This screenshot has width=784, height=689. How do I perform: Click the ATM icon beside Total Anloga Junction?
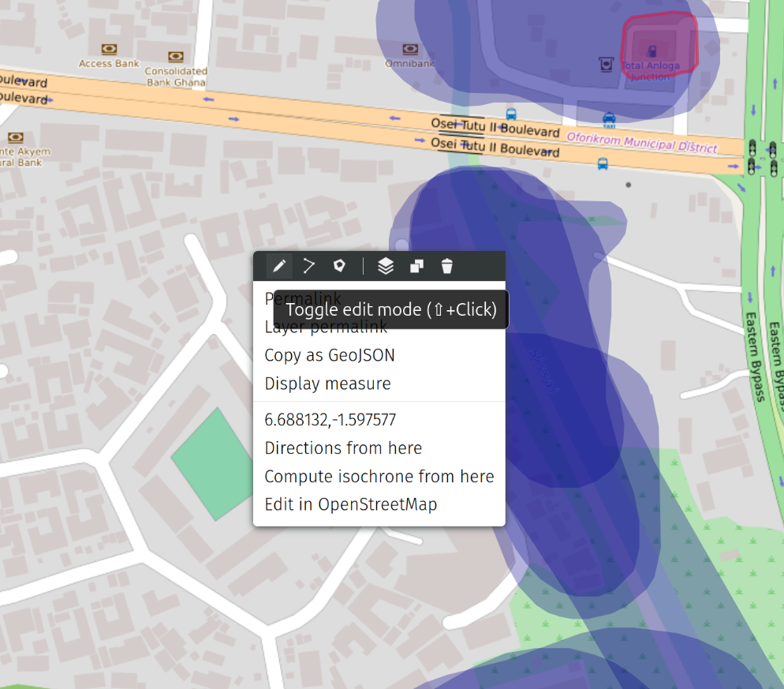pyautogui.click(x=606, y=64)
